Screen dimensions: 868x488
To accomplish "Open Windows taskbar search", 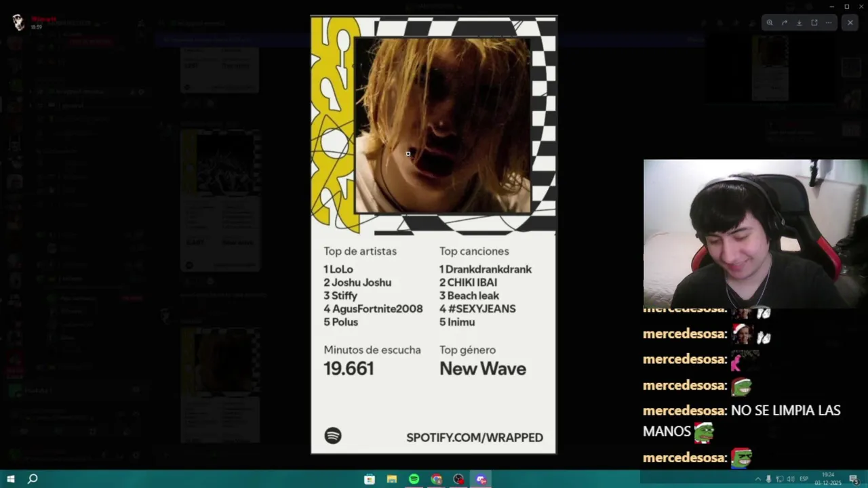I will [x=33, y=479].
